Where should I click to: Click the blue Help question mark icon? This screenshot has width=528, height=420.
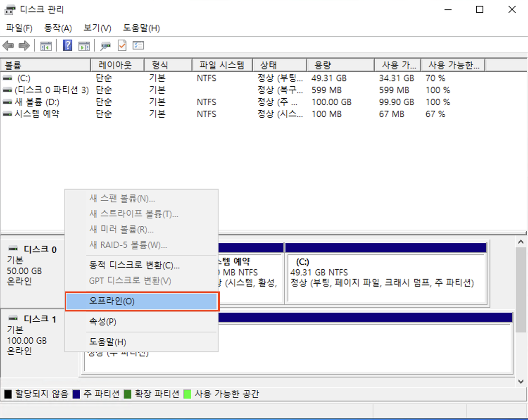pyautogui.click(x=67, y=45)
